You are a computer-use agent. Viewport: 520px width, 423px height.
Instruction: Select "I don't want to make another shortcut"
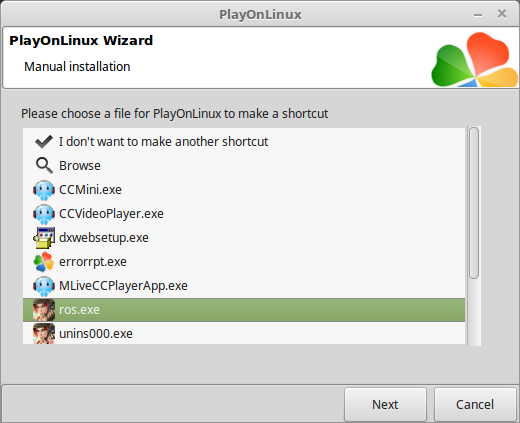click(244, 142)
